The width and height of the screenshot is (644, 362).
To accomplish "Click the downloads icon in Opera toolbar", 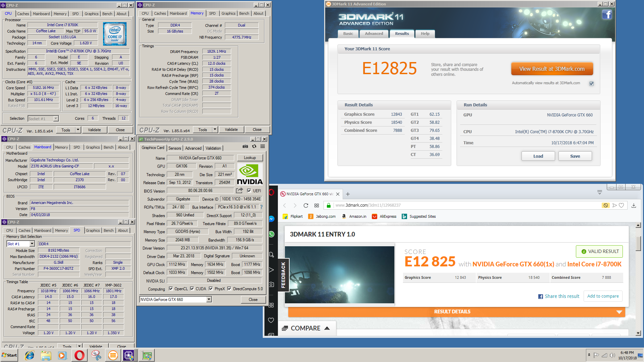I will (634, 205).
